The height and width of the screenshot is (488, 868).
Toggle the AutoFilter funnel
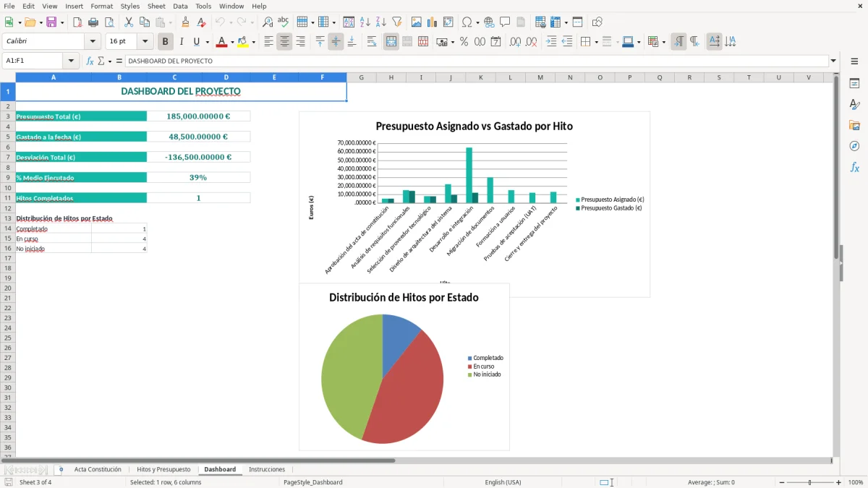pos(397,22)
